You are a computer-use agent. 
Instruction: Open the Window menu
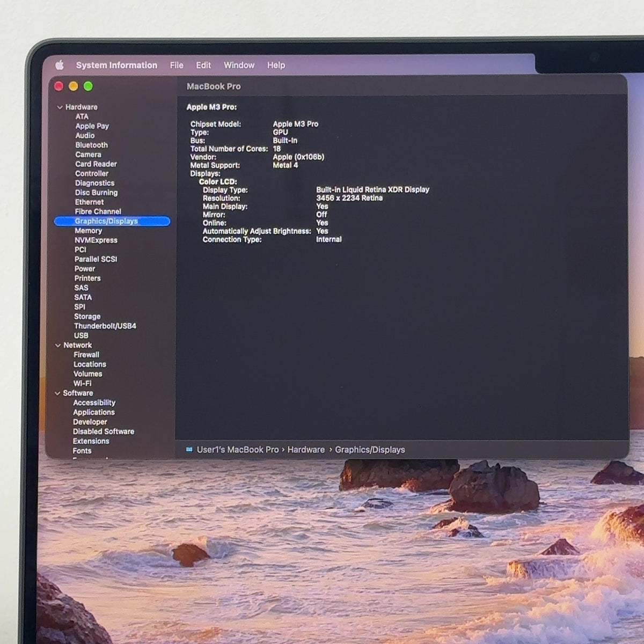[239, 65]
